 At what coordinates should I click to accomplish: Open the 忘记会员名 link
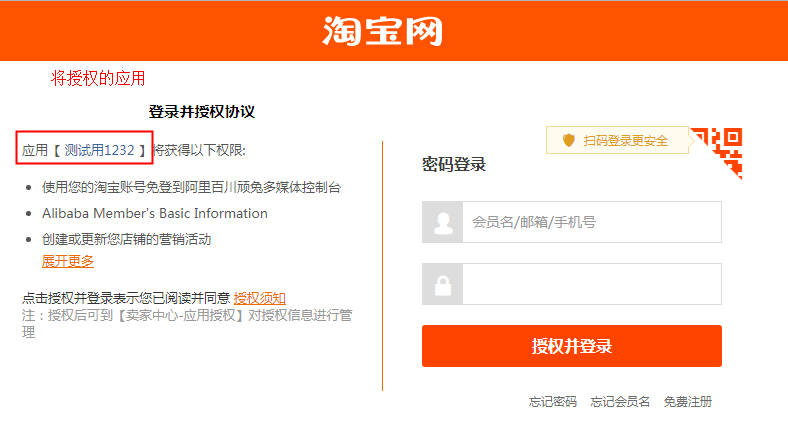click(x=620, y=402)
